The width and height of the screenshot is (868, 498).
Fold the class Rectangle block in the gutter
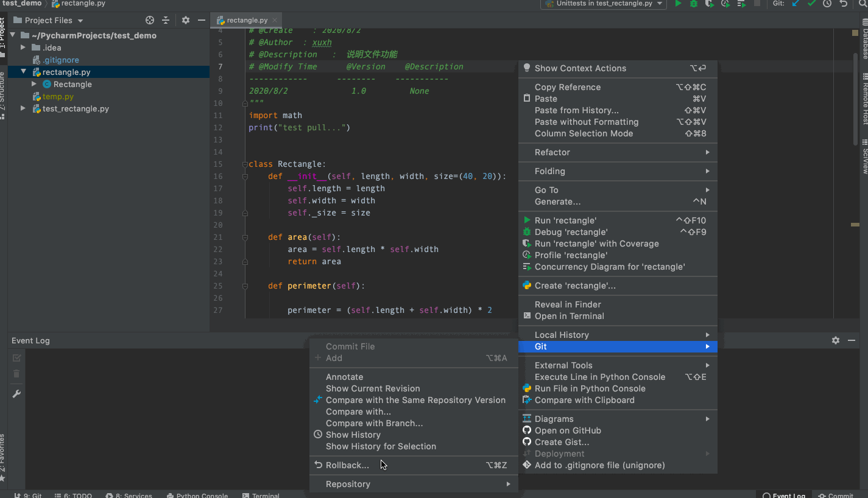245,164
